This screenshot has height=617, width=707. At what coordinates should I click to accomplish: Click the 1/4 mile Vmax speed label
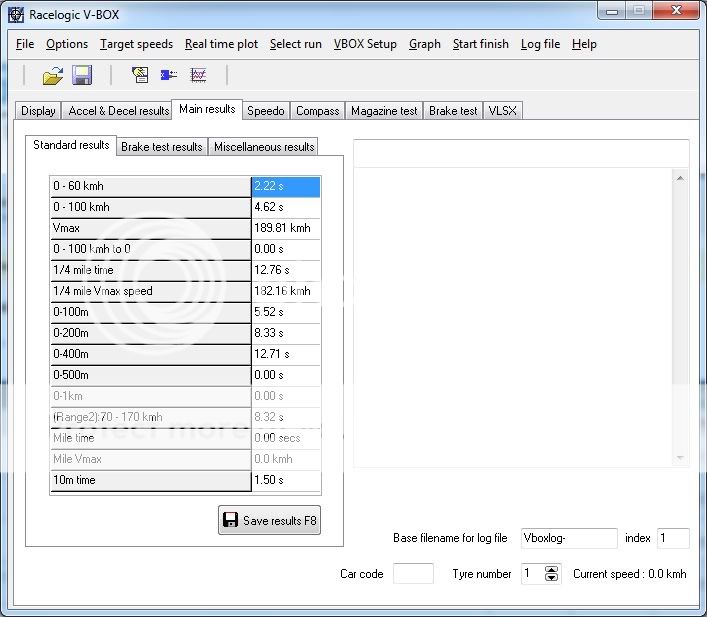pyautogui.click(x=151, y=291)
